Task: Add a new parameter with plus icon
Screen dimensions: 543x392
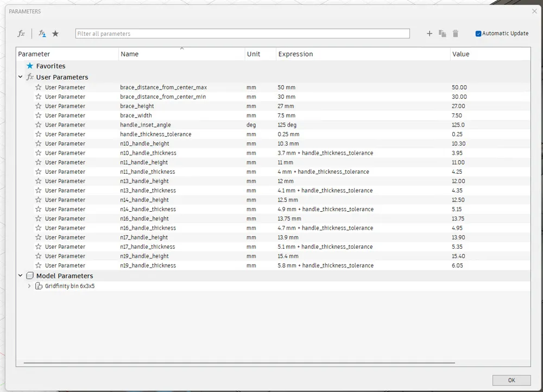Action: (x=430, y=34)
